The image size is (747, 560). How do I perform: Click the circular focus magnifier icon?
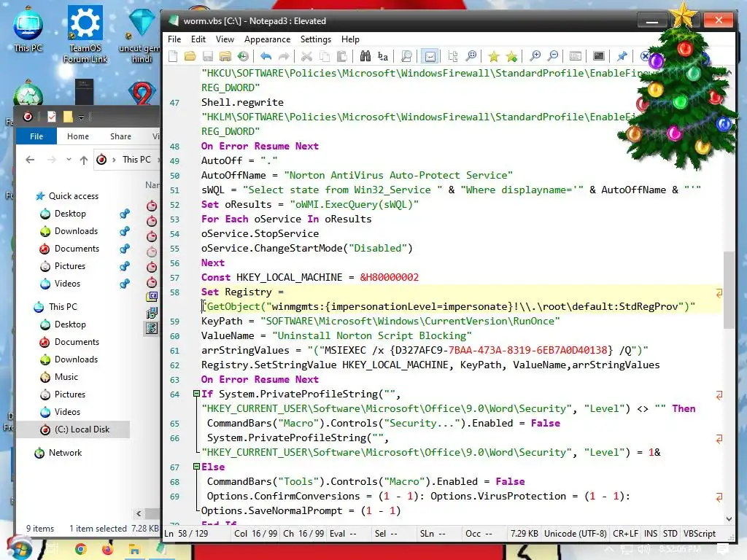point(471,57)
